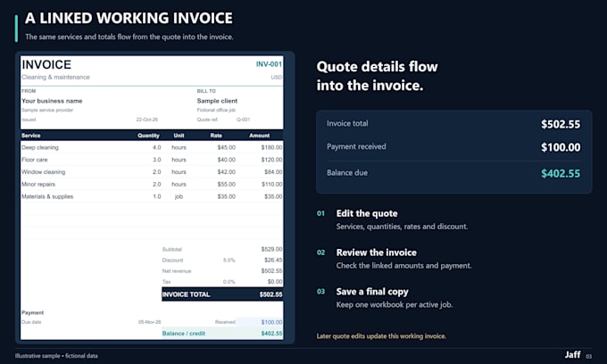Select the INV-001 invoice number
The width and height of the screenshot is (607, 364).
269,64
